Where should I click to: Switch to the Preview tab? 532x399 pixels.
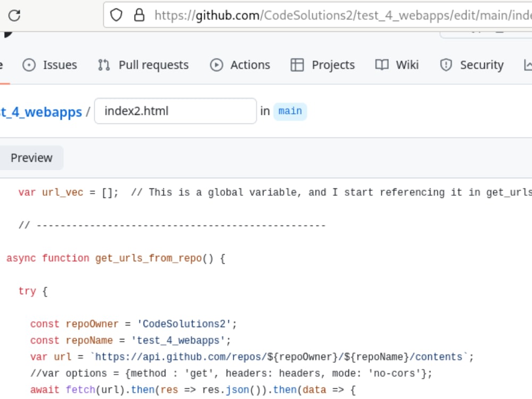[x=31, y=157]
